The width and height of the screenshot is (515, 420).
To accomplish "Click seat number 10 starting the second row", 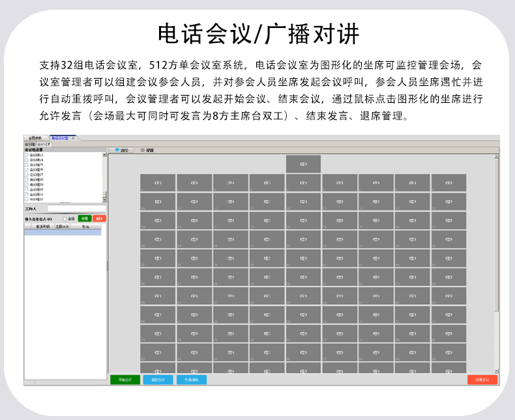I will [x=158, y=202].
